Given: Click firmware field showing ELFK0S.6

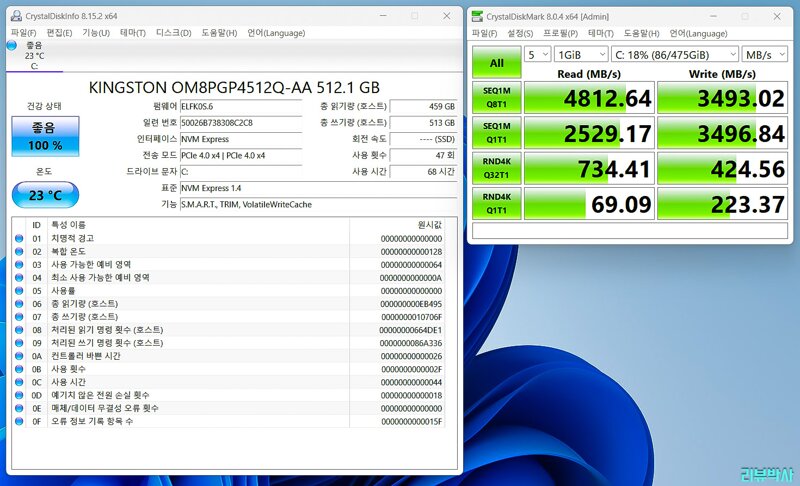Looking at the screenshot, I should [241, 107].
